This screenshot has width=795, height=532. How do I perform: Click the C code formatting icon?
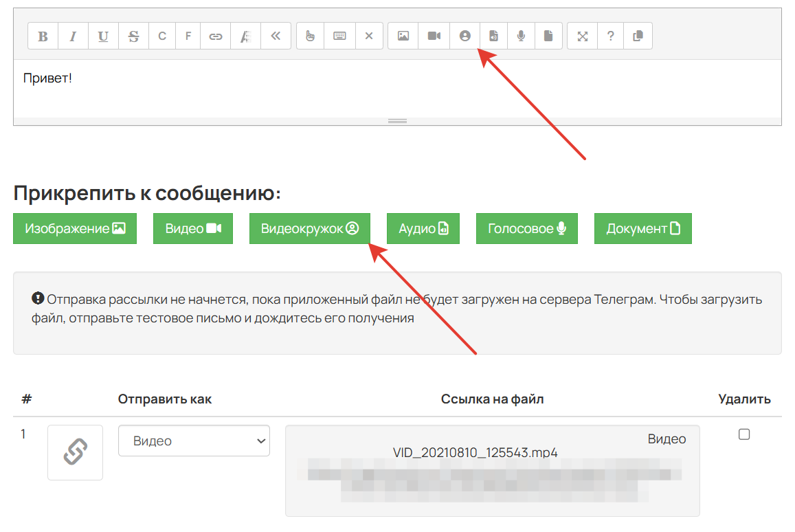[x=162, y=36]
